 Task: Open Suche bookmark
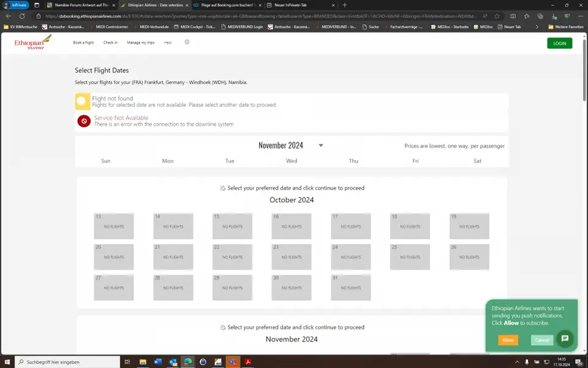coord(371,26)
